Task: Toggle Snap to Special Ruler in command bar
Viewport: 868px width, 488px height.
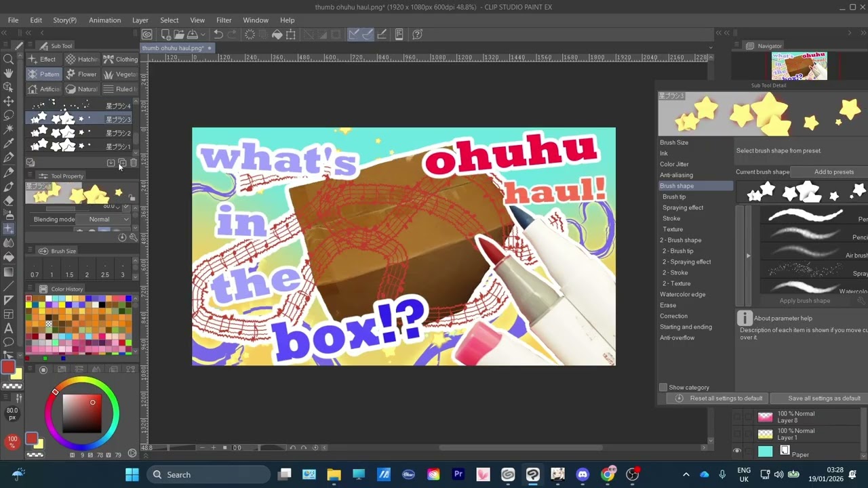Action: 368,35
